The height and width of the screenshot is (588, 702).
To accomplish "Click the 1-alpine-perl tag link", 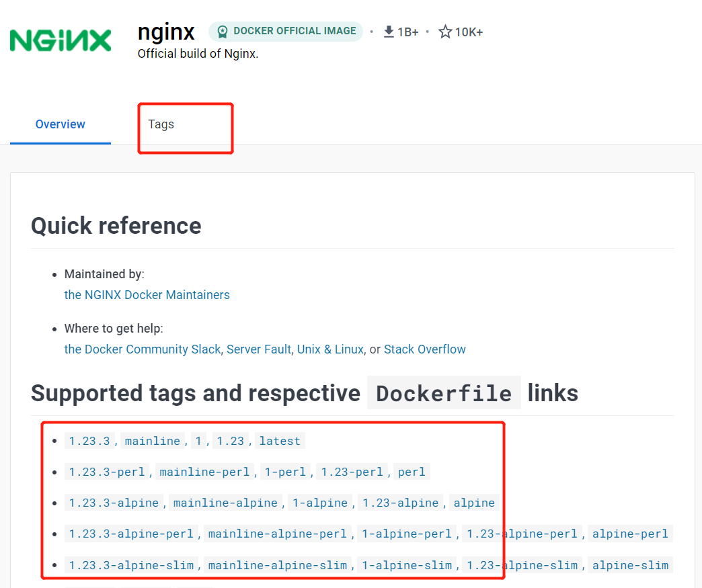I will click(407, 534).
